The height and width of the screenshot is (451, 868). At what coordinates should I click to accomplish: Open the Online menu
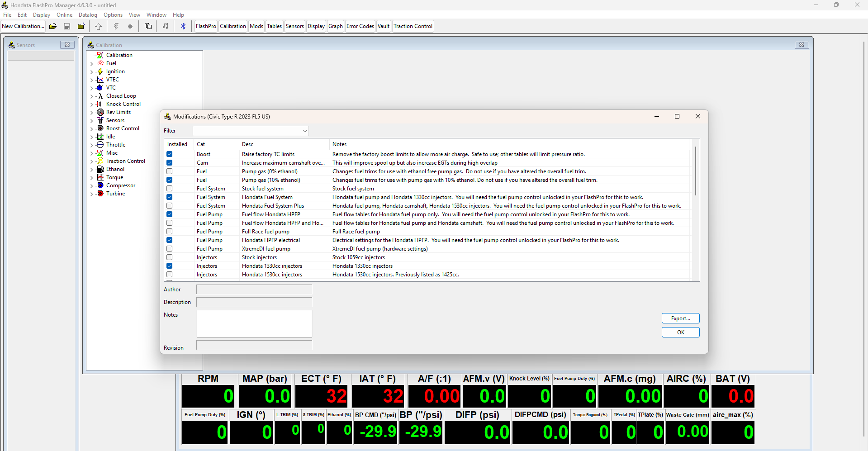[64, 15]
